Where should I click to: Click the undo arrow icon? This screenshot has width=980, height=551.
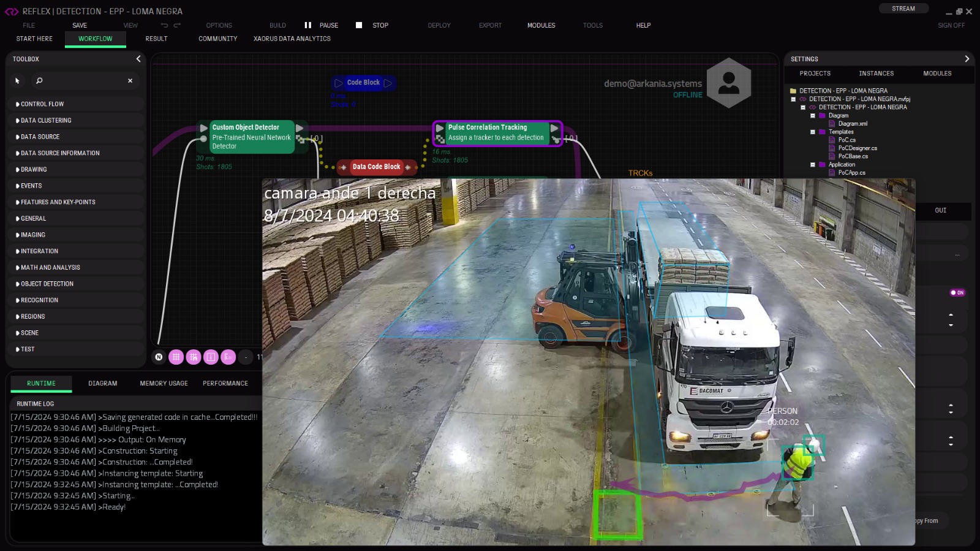164,26
